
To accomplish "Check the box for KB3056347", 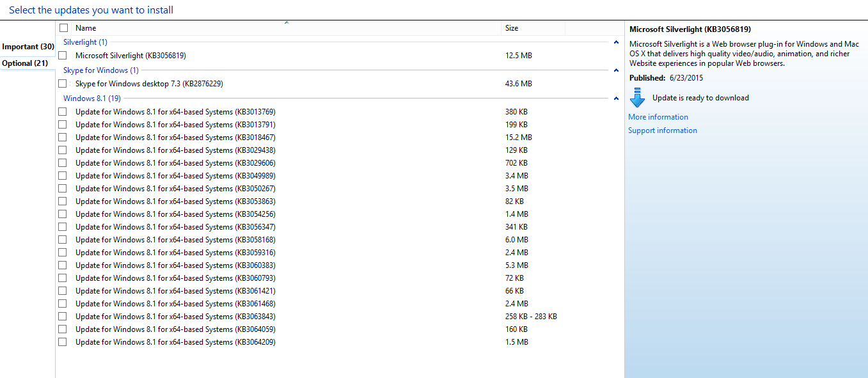I will pos(62,227).
